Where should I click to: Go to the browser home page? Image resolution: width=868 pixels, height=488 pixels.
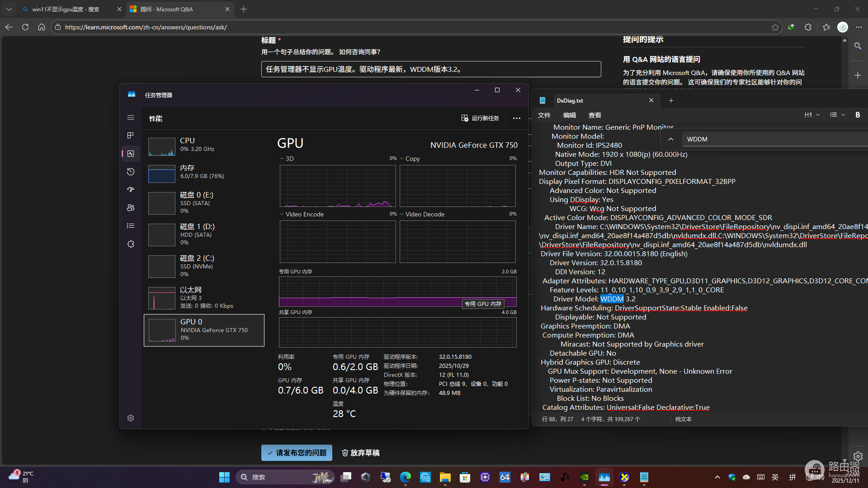tap(42, 27)
